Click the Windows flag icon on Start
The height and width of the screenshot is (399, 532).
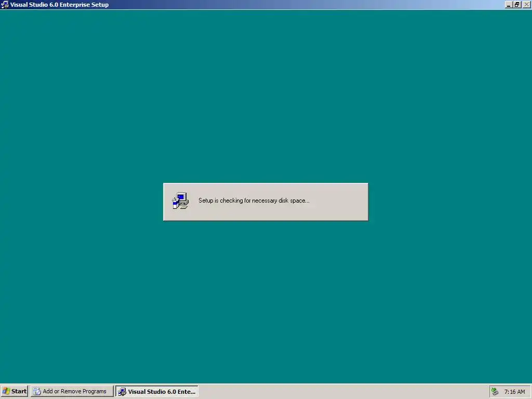click(6, 391)
